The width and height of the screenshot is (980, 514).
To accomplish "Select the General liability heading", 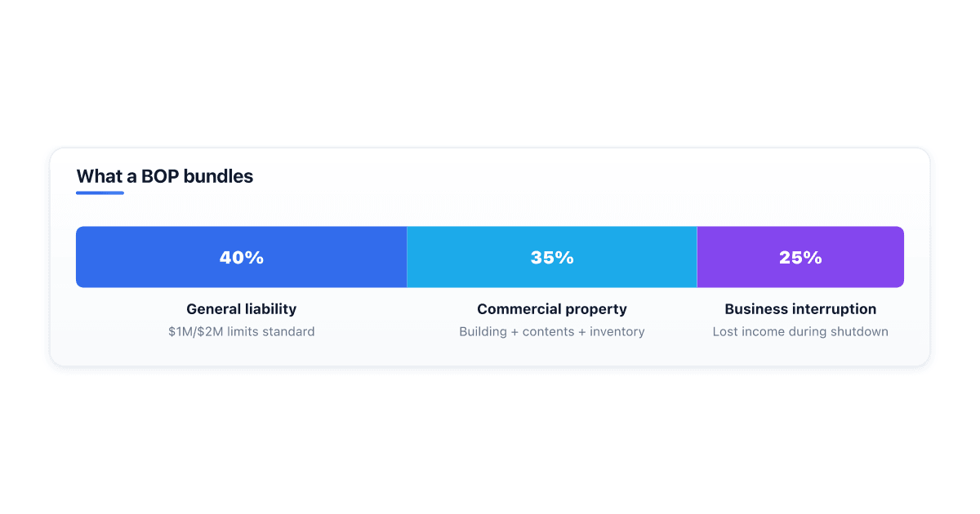I will point(242,309).
